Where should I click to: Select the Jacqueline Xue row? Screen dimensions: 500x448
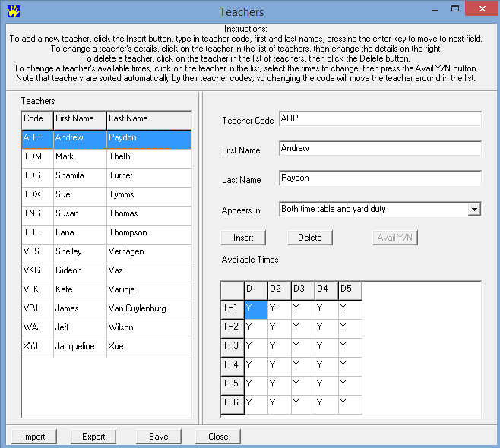(x=106, y=348)
